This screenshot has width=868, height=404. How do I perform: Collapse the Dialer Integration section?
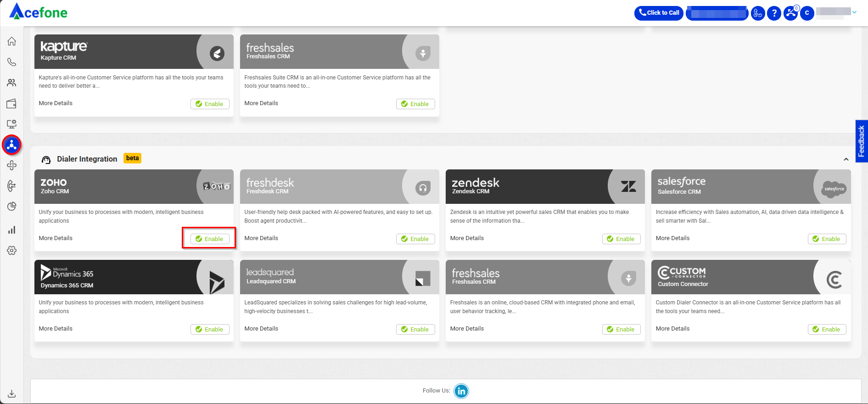[x=846, y=159]
